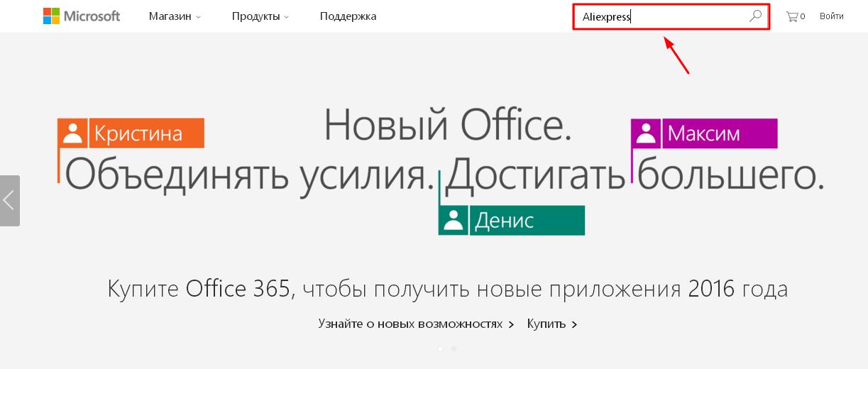
Task: Click the word Достигать in banner
Action: tap(537, 175)
